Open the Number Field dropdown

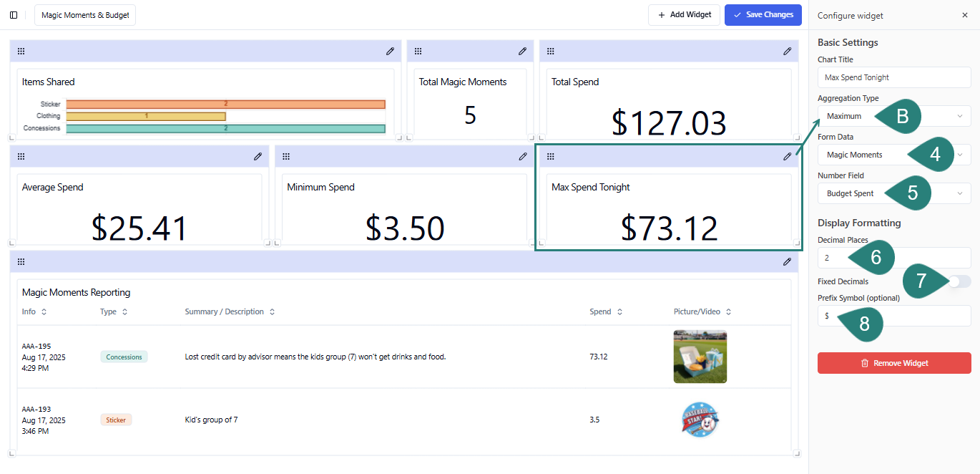[959, 193]
